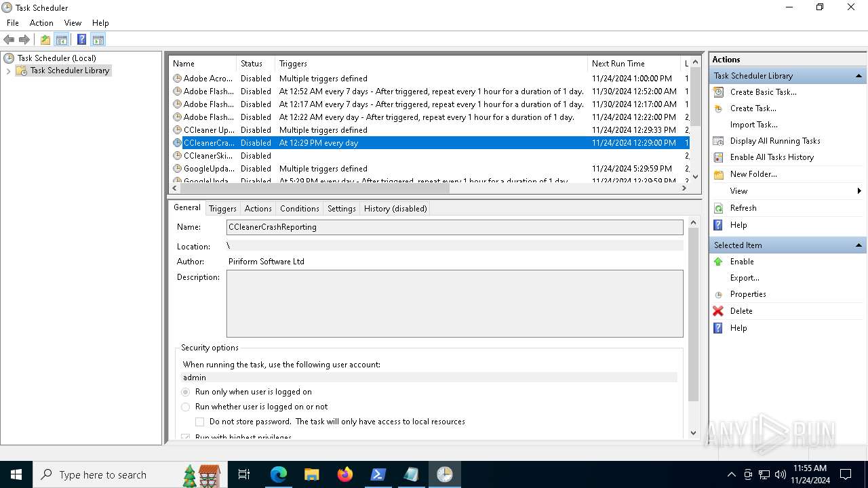This screenshot has height=488, width=868.
Task: Select Run whether user is logged on or not
Action: click(x=186, y=407)
